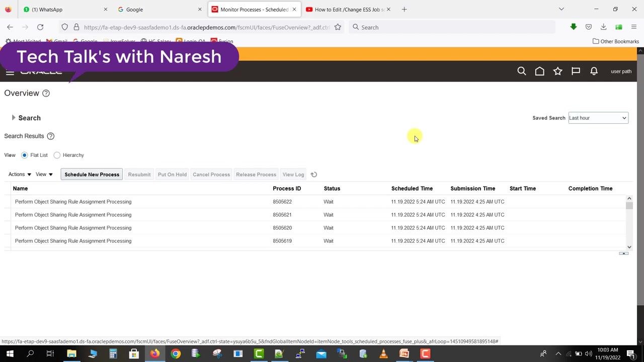Click the table vertical scrollbar thumb
644x362 pixels.
point(629,206)
